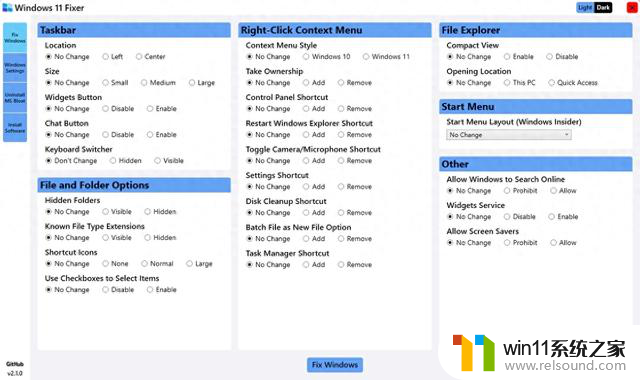Open Start Menu Layout dropdown
640x380 pixels.
(509, 135)
